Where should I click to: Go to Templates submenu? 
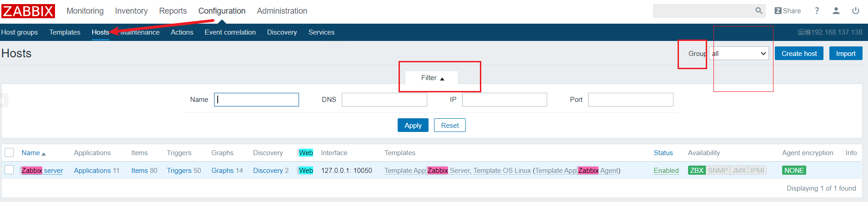[x=65, y=32]
